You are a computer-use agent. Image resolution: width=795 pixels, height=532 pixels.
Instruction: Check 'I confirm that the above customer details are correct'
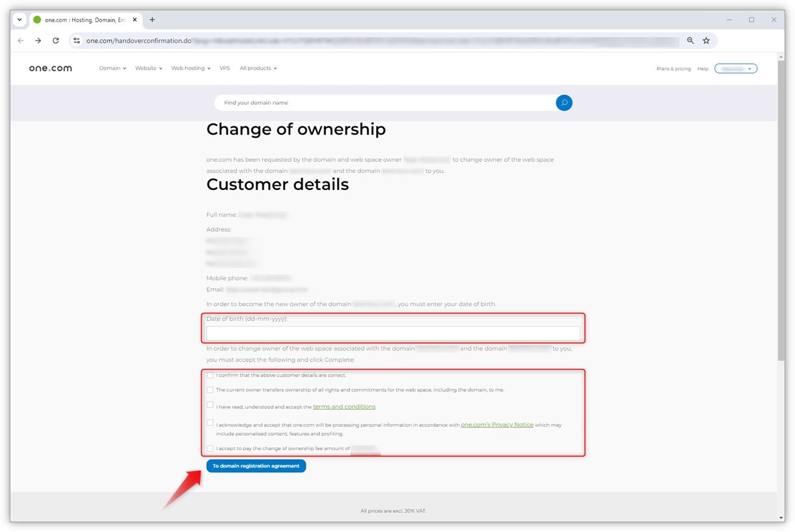click(x=210, y=375)
